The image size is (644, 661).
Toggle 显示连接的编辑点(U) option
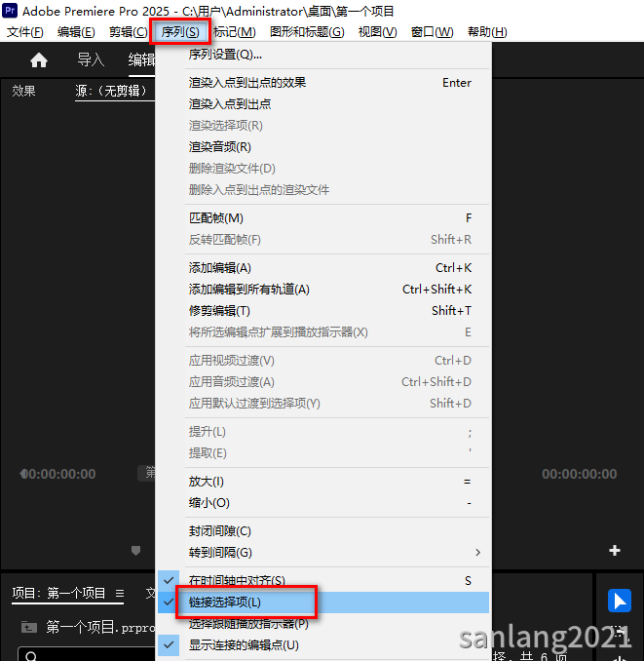[x=323, y=645]
